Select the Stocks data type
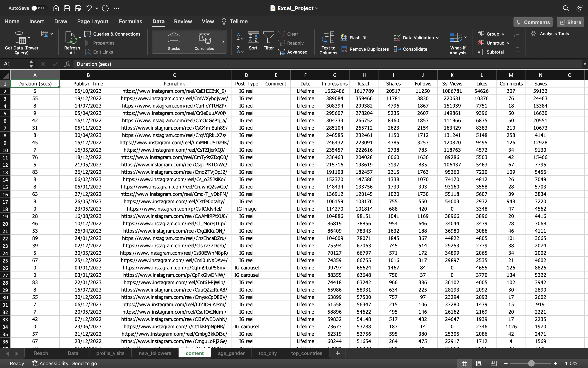This screenshot has height=368, width=588. click(174, 41)
